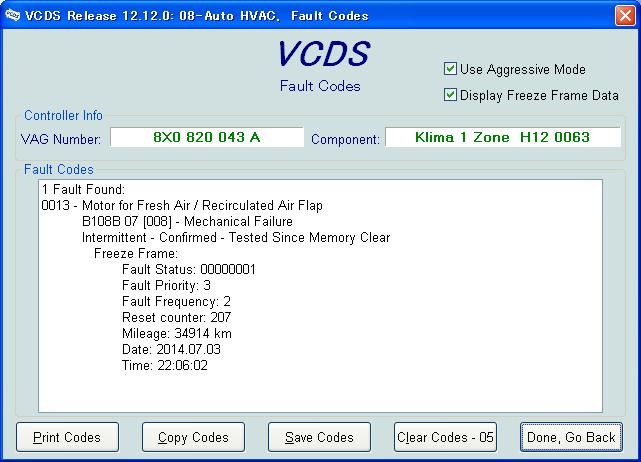
Task: Click the VCDS logo heading
Action: click(x=323, y=54)
